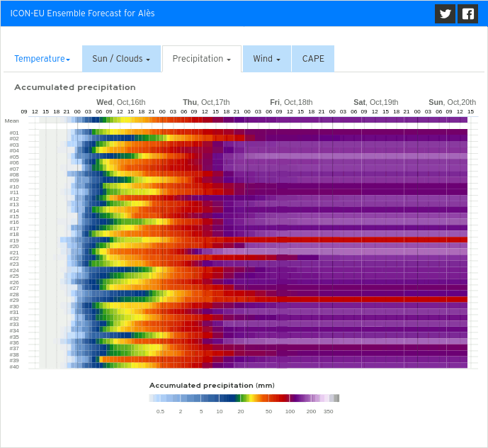Click the title ICON-EU Ensemble Forecast for Alès

coord(82,13)
